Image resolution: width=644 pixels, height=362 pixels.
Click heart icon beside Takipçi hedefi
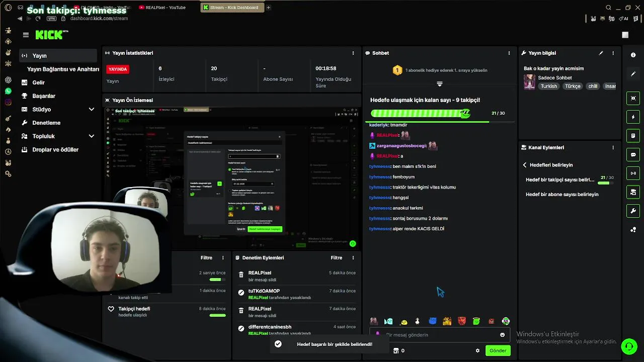[111, 309]
